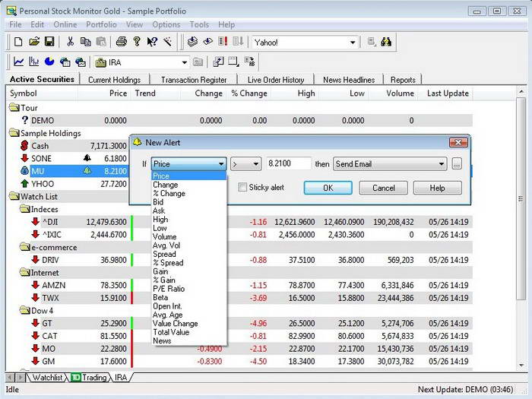Click the Open folder toolbar icon
The image size is (532, 399).
pyautogui.click(x=34, y=42)
